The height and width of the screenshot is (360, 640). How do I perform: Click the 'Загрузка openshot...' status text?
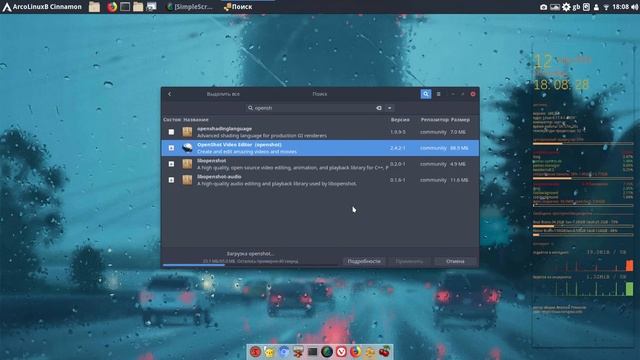(x=250, y=253)
